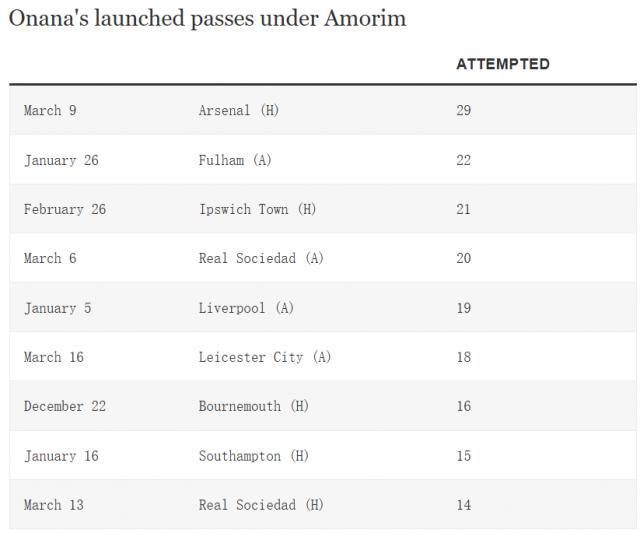Select the Ipswich Town (H) cell
The width and height of the screenshot is (640, 533).
pos(257,209)
